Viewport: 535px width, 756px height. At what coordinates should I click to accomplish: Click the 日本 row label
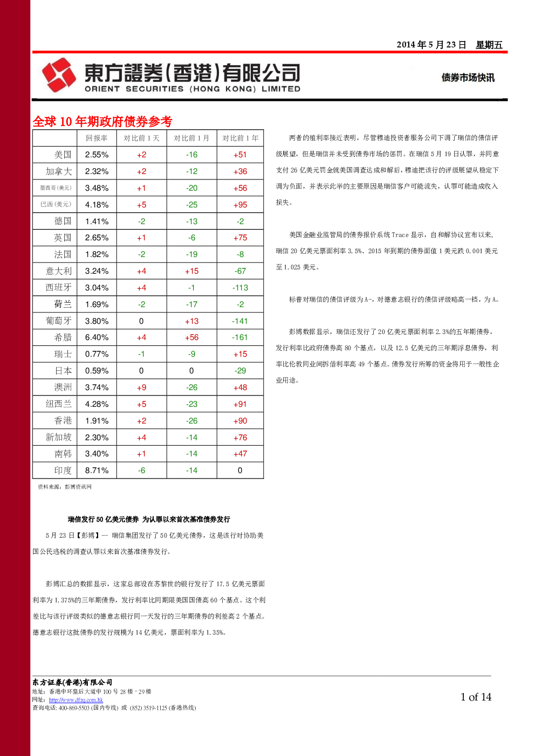coord(63,371)
